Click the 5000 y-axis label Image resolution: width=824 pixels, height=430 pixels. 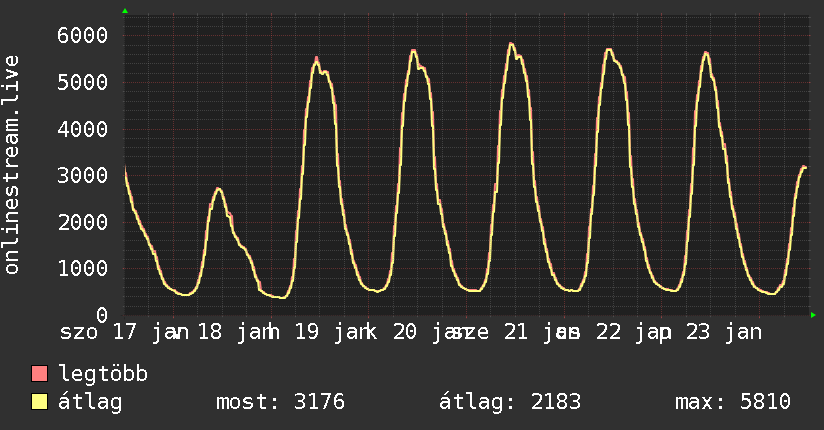click(x=83, y=82)
